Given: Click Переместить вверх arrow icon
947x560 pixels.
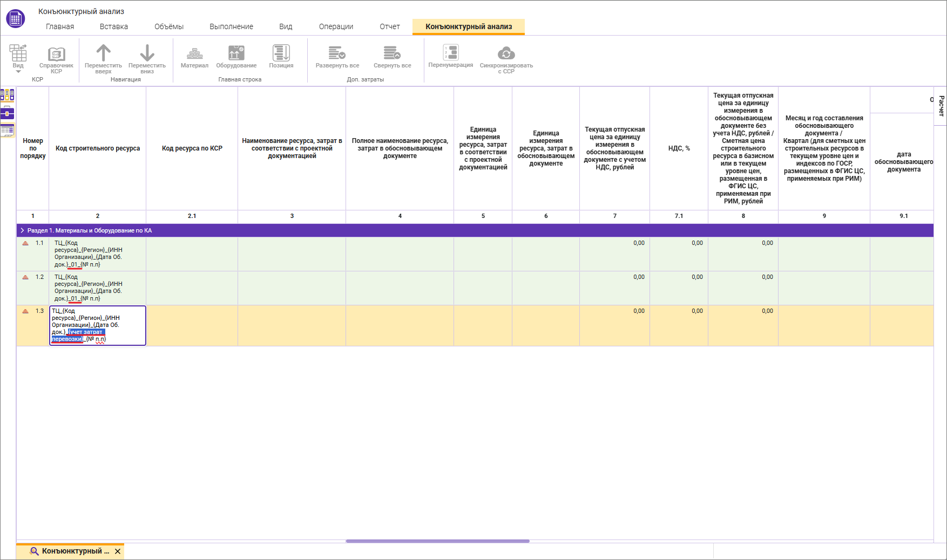Looking at the screenshot, I should click(103, 53).
